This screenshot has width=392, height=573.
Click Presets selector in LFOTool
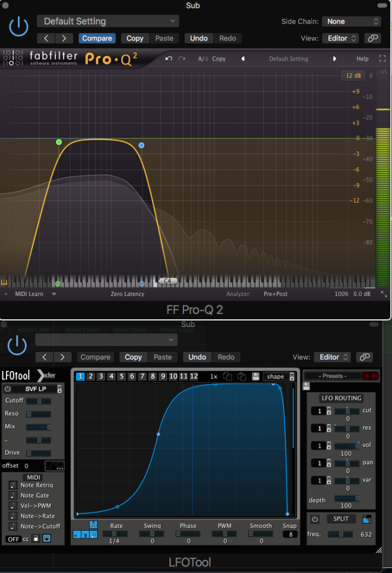[x=333, y=376]
